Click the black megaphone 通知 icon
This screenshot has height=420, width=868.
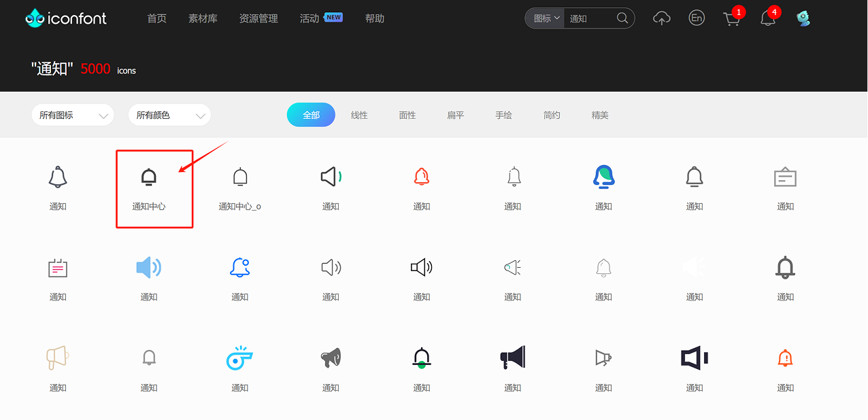[x=512, y=358]
